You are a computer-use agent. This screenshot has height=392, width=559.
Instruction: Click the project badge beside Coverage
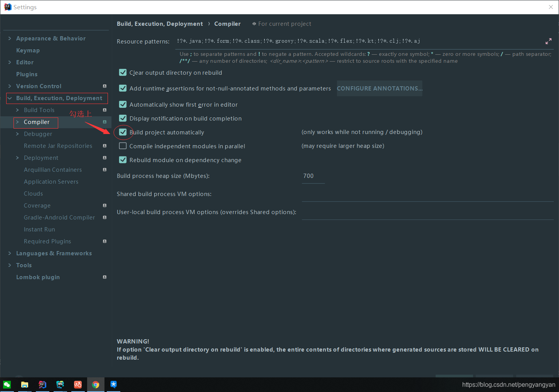[104, 206]
